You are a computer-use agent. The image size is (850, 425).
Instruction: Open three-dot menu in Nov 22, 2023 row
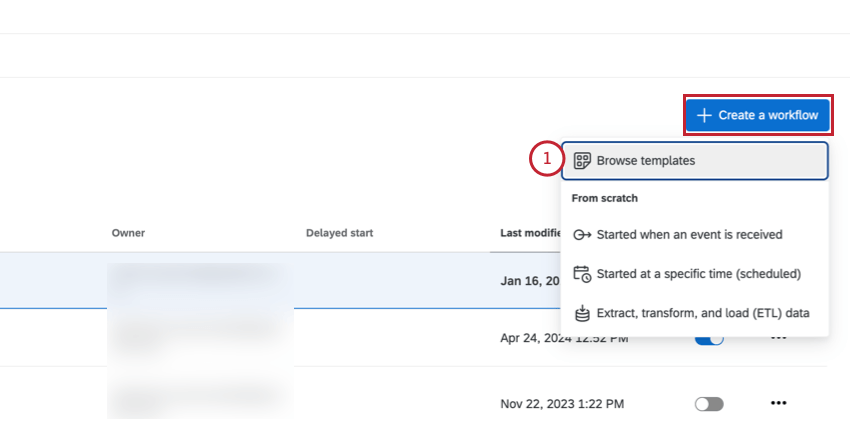pyautogui.click(x=778, y=403)
